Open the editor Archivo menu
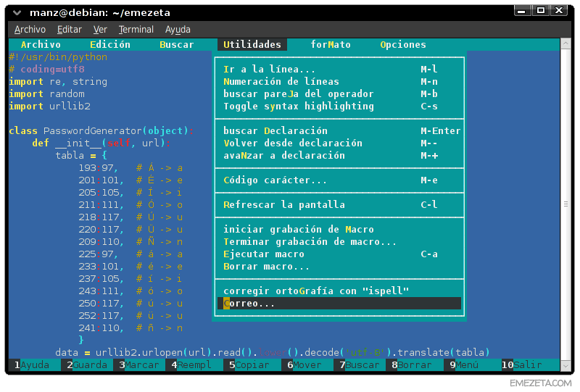The height and width of the screenshot is (392, 580). pyautogui.click(x=41, y=45)
